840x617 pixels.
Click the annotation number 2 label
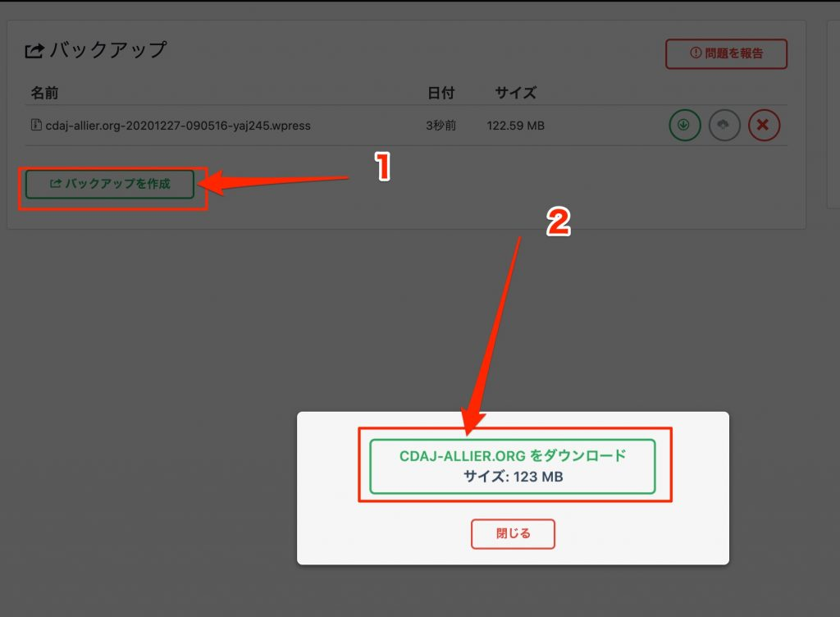tap(558, 222)
